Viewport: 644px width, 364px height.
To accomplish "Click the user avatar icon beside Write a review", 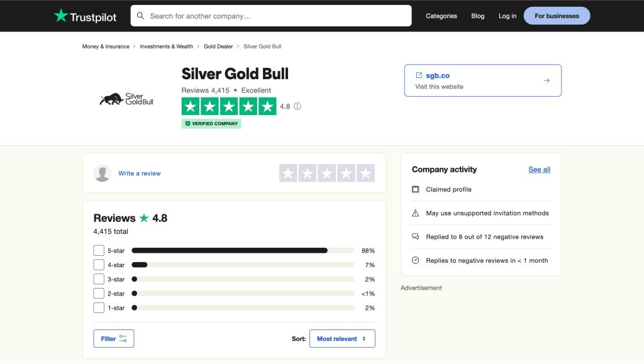I will 103,173.
